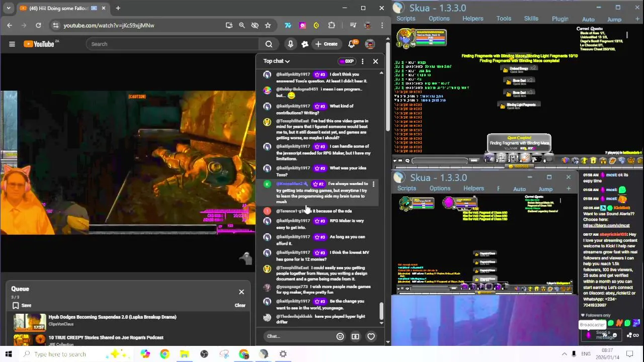Open Options menu in top Skua window

pyautogui.click(x=439, y=19)
